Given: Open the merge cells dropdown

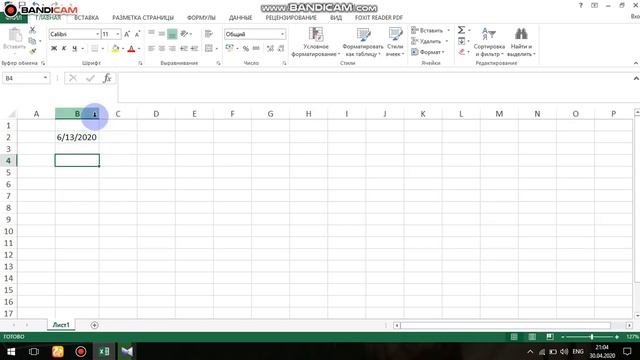Looking at the screenshot, I should (216, 49).
